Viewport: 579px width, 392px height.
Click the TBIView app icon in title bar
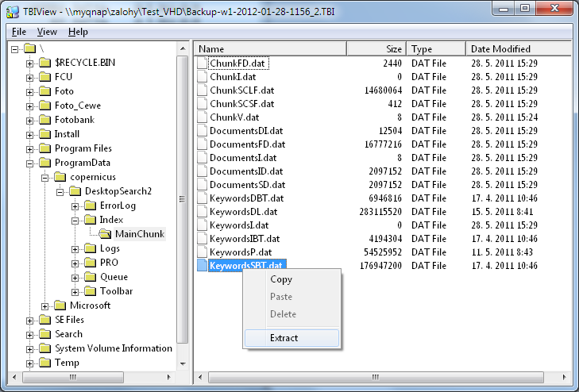pos(13,11)
